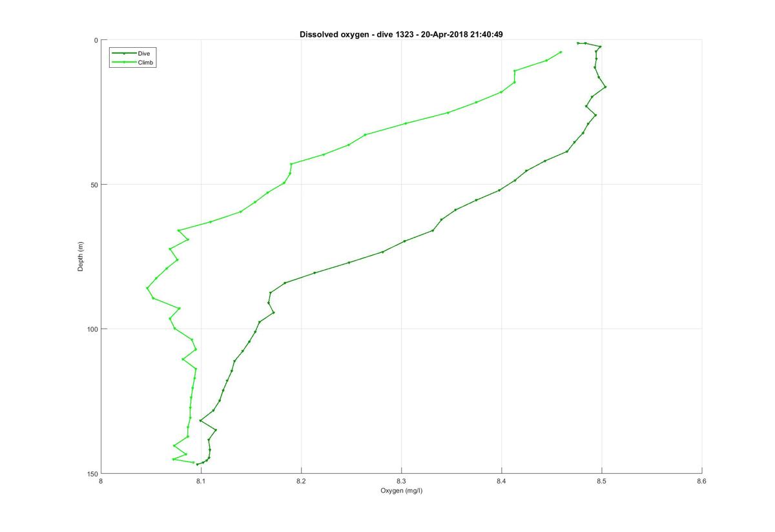Screen dimensions: 775x532
Task: Click the x-axis tick label '8.6'
Action: (702, 481)
